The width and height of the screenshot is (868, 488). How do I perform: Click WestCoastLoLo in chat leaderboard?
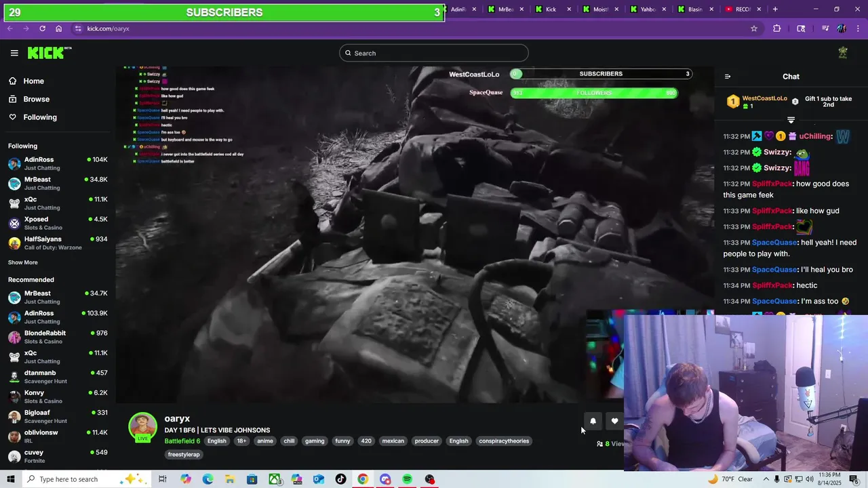[765, 98]
